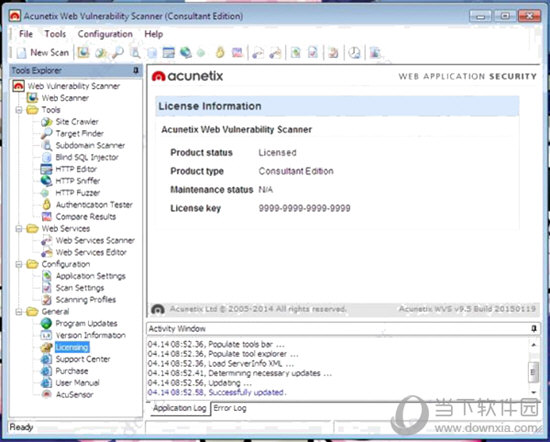The width and height of the screenshot is (550, 442).
Task: Click the 'Successfully updated' log line
Action: [x=217, y=393]
